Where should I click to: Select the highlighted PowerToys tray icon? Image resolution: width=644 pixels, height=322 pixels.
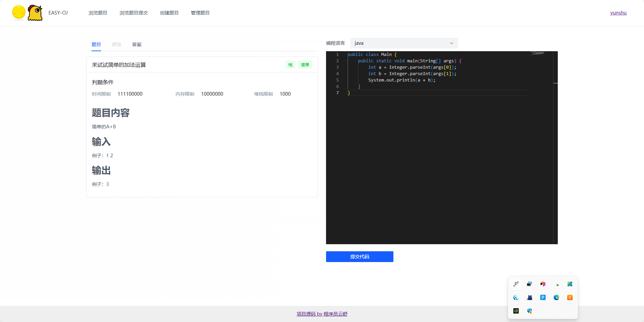tap(516, 284)
